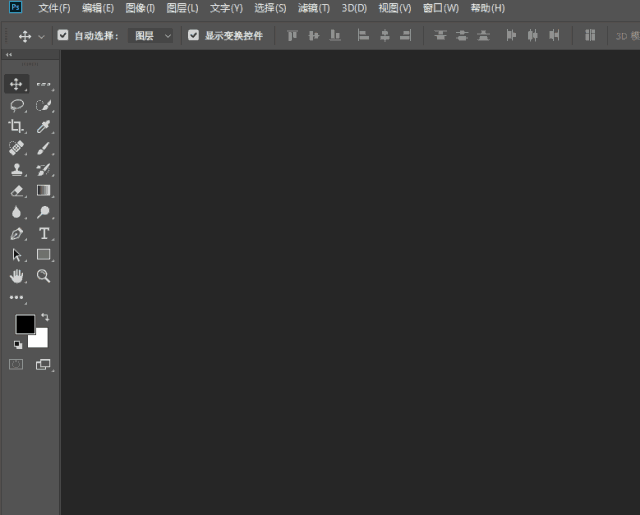Toggle Quick Mask mode
This screenshot has width=640, height=515.
tap(16, 364)
